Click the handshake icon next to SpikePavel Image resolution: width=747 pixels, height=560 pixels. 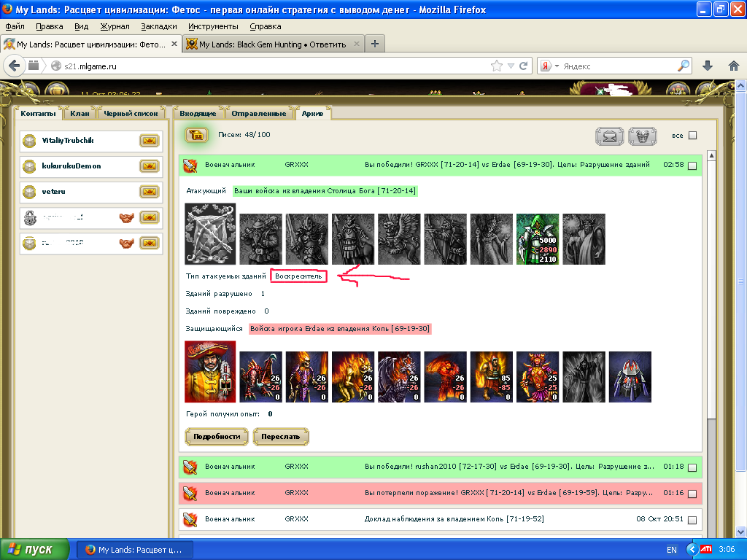pos(127,217)
